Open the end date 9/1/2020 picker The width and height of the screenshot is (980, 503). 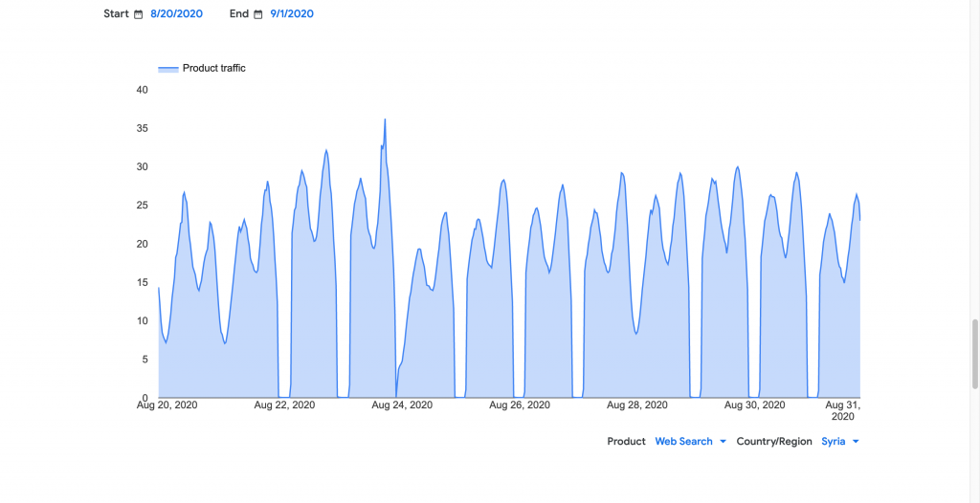(x=292, y=13)
